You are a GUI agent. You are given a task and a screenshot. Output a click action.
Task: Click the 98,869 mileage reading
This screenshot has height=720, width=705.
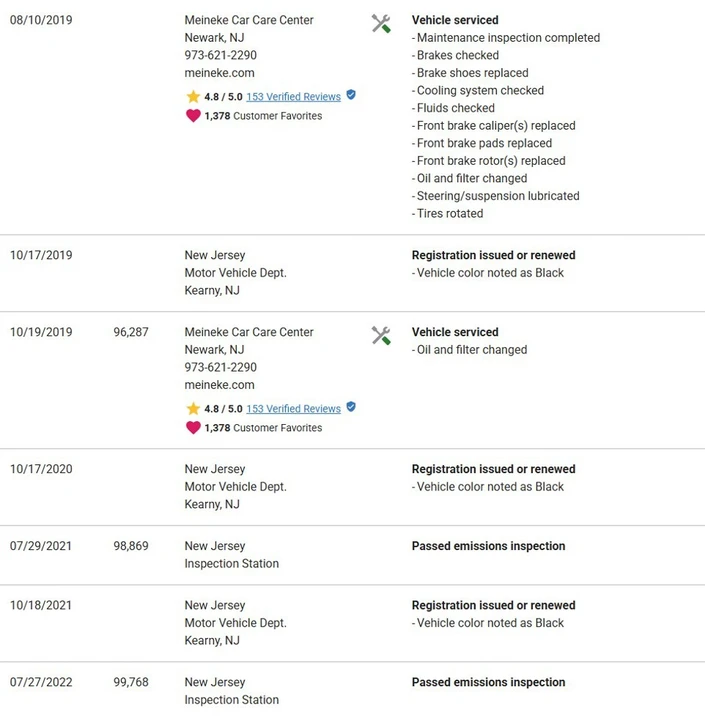tap(131, 546)
